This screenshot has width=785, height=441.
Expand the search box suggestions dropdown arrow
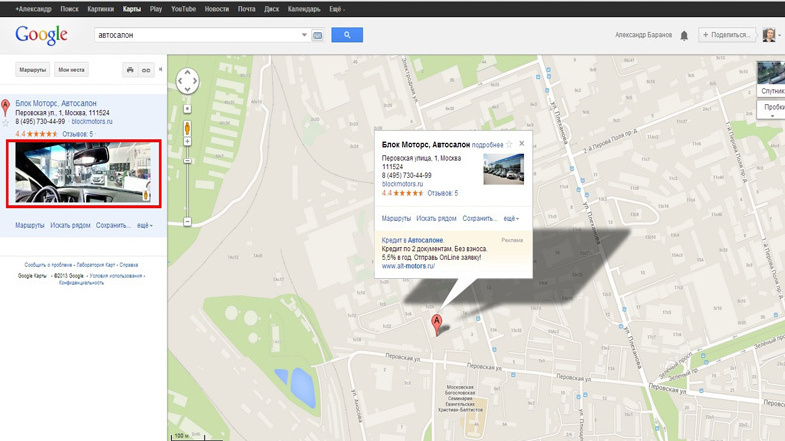click(x=304, y=35)
